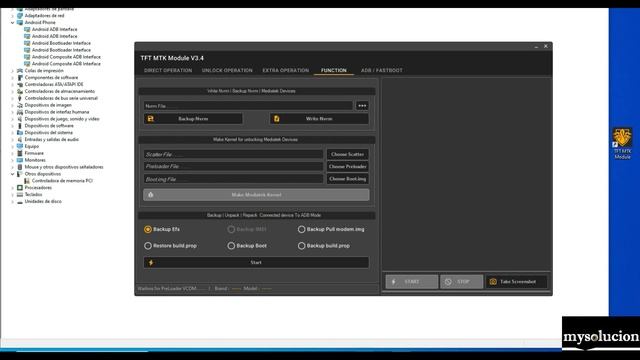Expand the Colas de impresión node
Image resolution: width=640 pixels, height=360 pixels.
click(12, 71)
